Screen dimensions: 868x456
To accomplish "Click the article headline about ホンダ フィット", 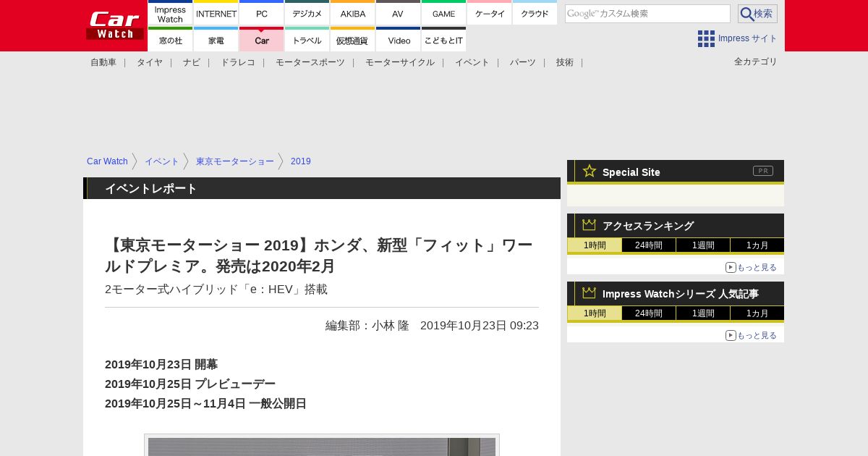I will [x=319, y=256].
